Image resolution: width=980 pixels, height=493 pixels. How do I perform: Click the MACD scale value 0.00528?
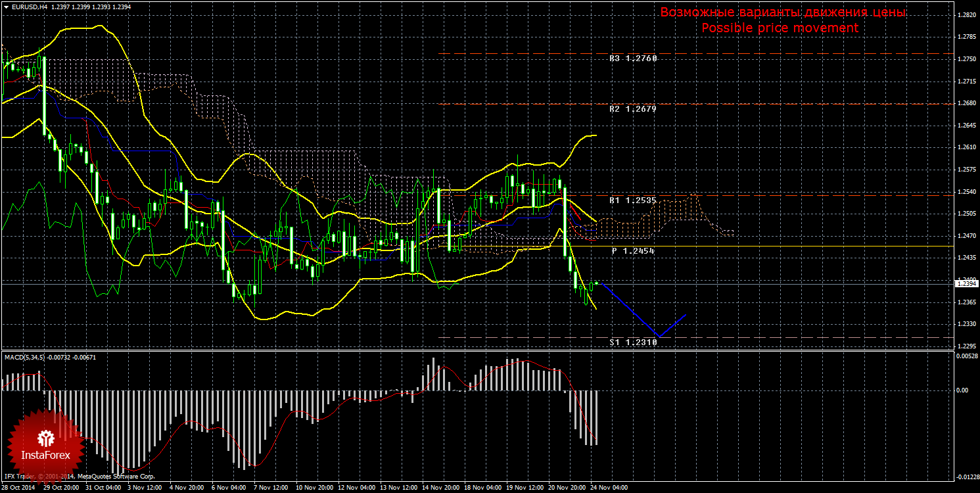tap(967, 356)
